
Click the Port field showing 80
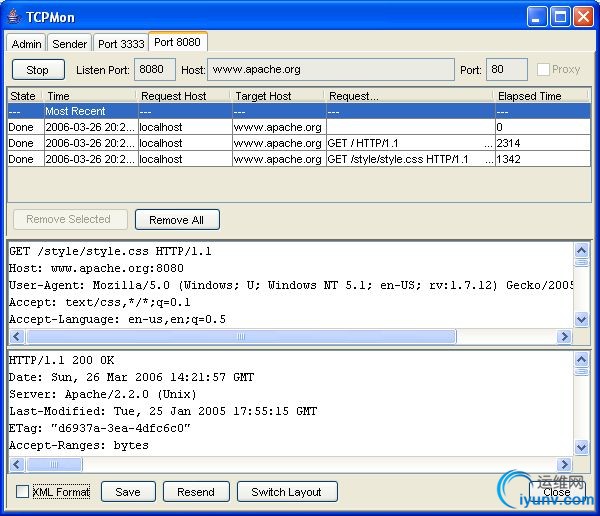coord(506,69)
